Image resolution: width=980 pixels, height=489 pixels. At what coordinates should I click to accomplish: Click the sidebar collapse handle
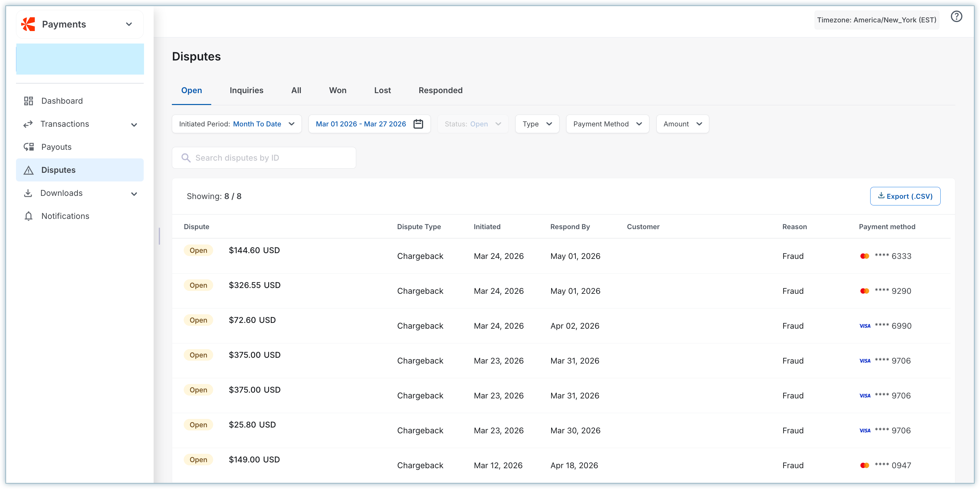(x=159, y=236)
